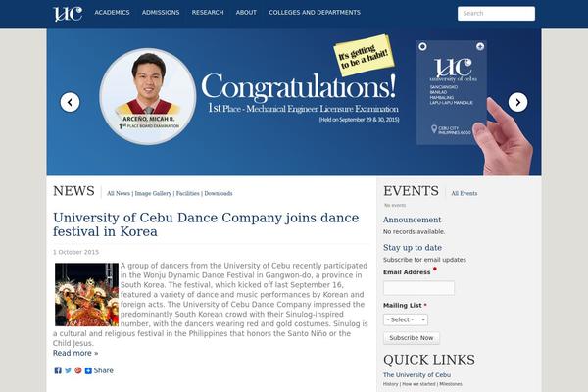588x392 pixels.
Task: Click the Search input field
Action: point(496,14)
